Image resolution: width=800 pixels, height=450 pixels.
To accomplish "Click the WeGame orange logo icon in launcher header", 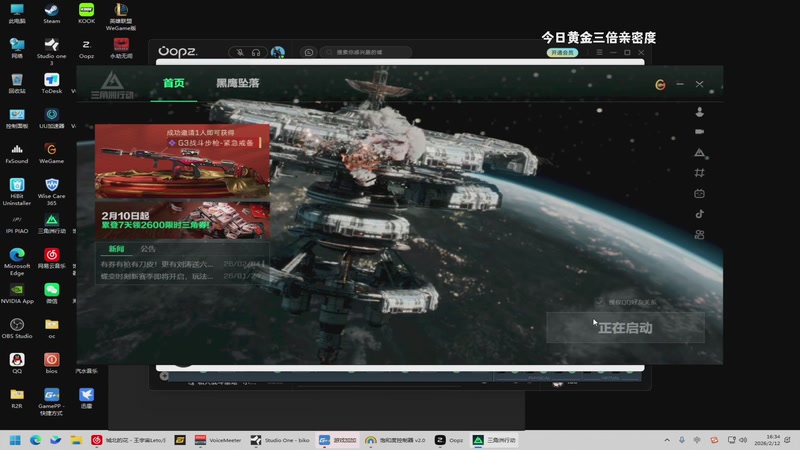I will tap(660, 84).
